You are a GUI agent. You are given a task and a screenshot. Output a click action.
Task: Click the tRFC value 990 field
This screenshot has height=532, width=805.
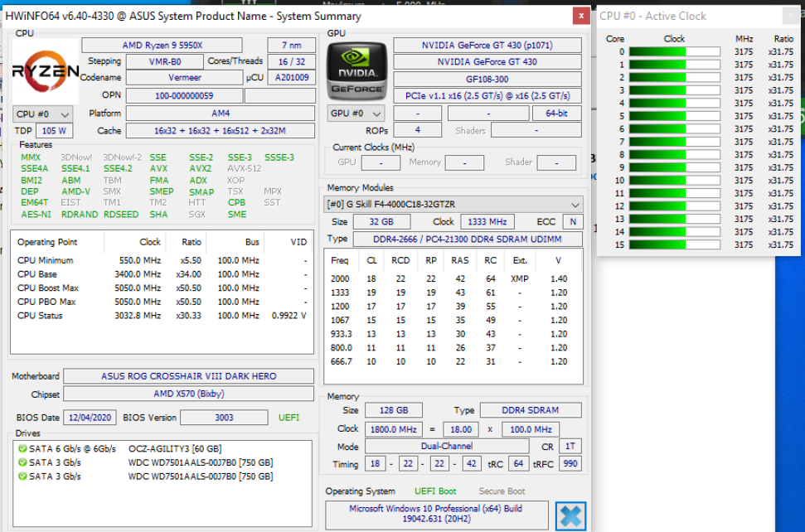[570, 464]
